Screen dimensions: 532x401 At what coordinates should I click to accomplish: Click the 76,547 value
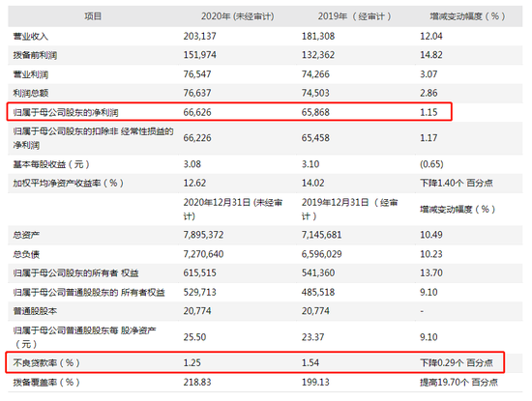pos(197,73)
